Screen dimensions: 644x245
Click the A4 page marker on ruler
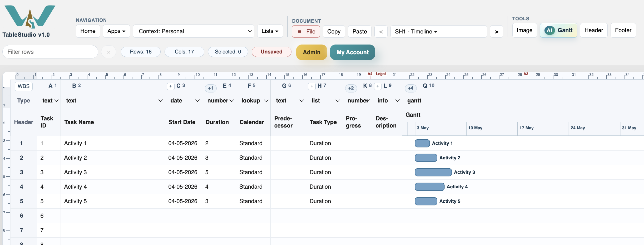coord(370,74)
